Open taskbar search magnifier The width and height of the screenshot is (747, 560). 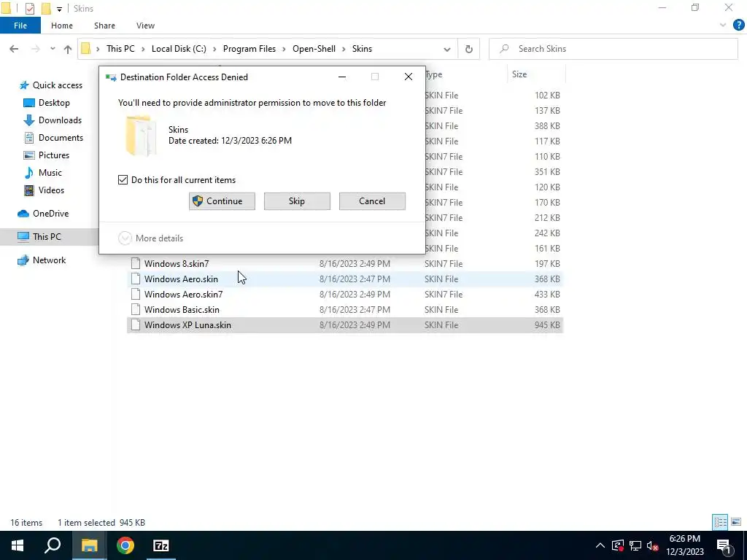click(x=53, y=545)
